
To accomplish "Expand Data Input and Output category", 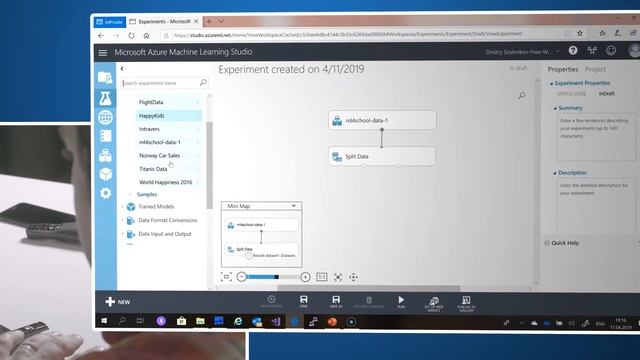I will [122, 234].
